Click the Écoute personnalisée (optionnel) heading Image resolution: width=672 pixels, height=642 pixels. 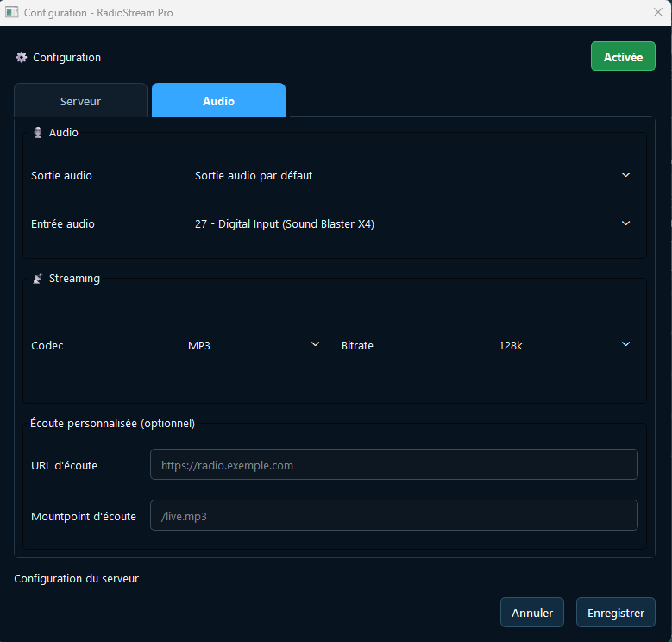pos(112,424)
